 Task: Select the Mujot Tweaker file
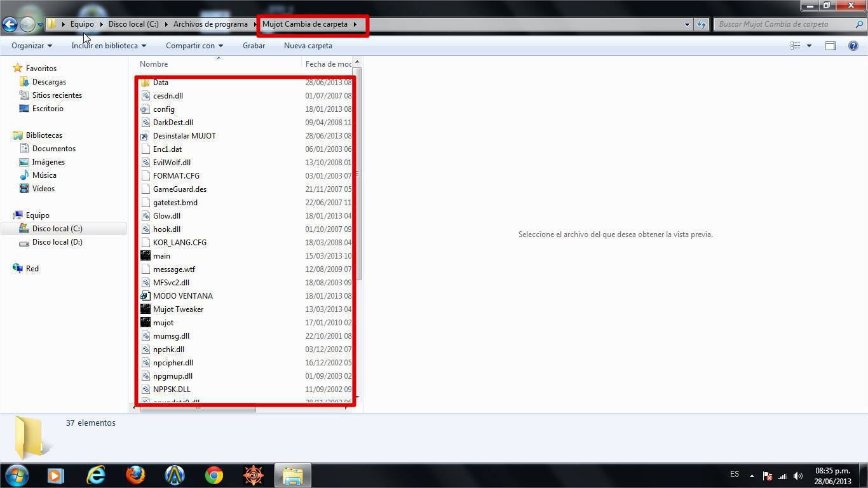point(178,309)
